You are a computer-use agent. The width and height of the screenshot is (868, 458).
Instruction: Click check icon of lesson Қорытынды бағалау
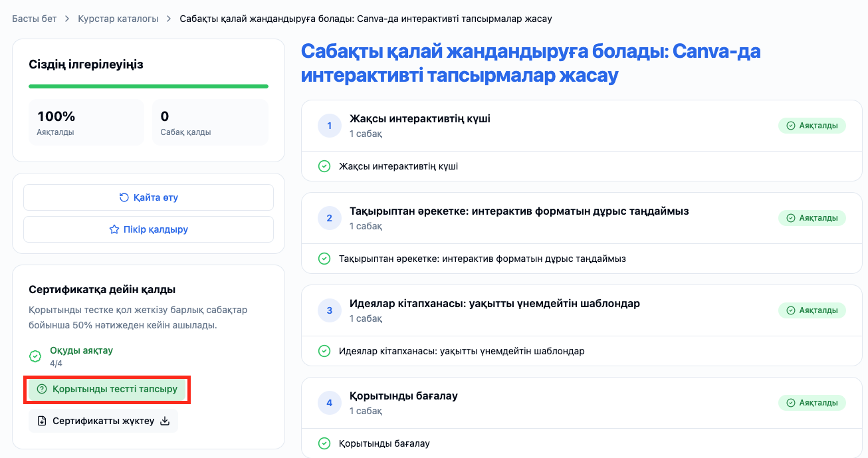[x=324, y=443]
